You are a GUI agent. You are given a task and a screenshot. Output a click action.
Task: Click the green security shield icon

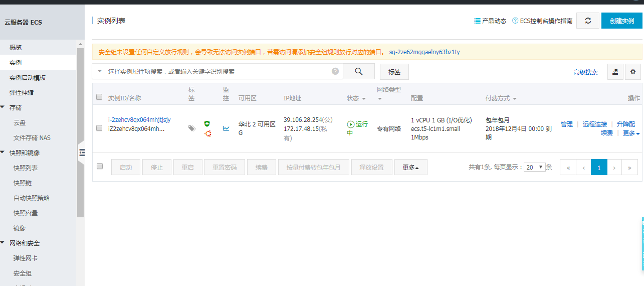(x=207, y=123)
